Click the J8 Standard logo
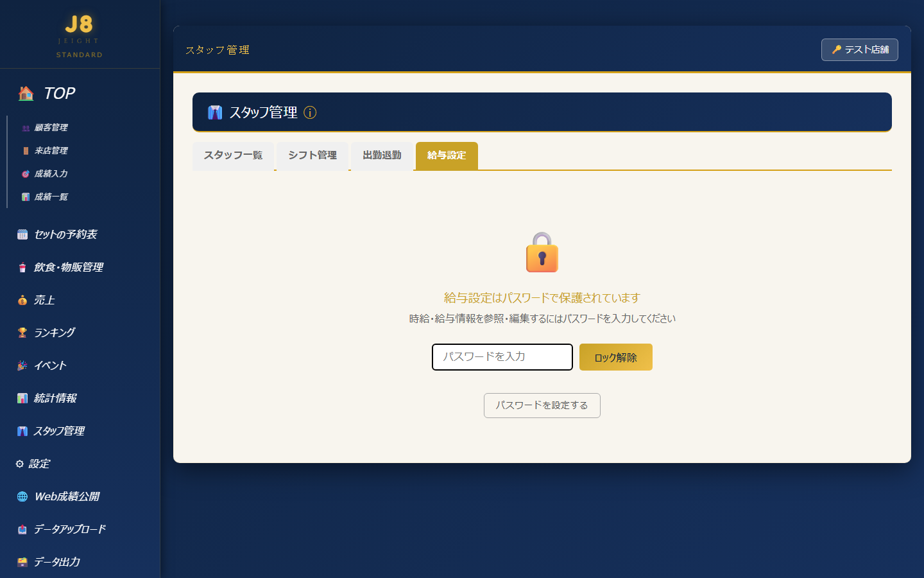Viewport: 924px width, 578px height. tap(80, 36)
